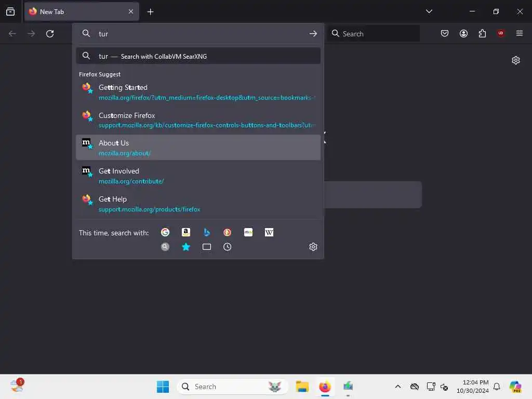Search open tabs with tabs icon
This screenshot has width=532, height=399.
(x=207, y=247)
